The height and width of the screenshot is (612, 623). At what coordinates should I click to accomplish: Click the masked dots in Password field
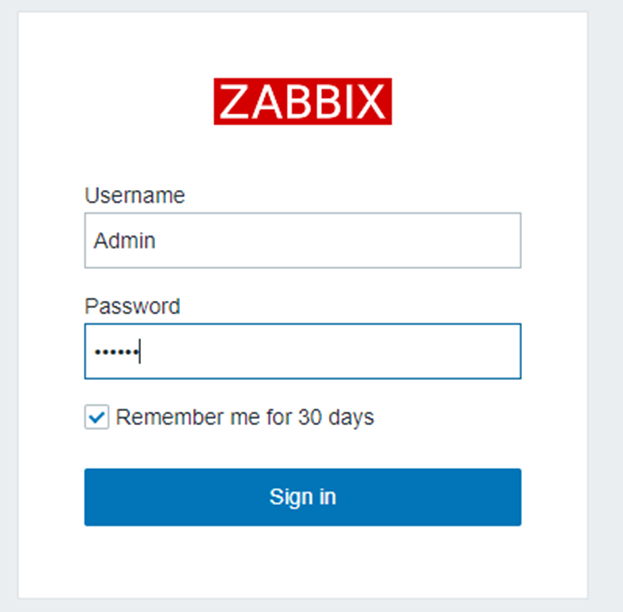pos(115,352)
